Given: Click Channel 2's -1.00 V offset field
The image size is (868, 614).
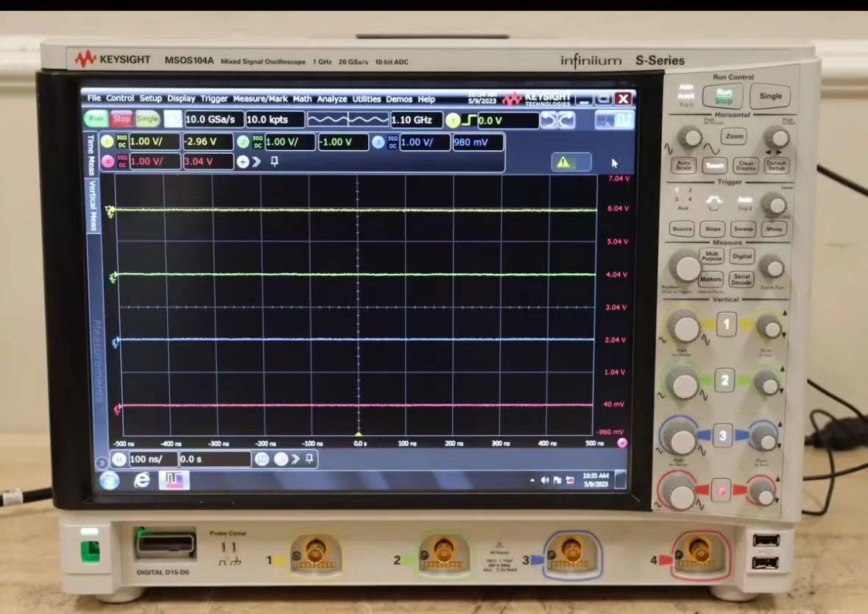Looking at the screenshot, I should click(343, 142).
